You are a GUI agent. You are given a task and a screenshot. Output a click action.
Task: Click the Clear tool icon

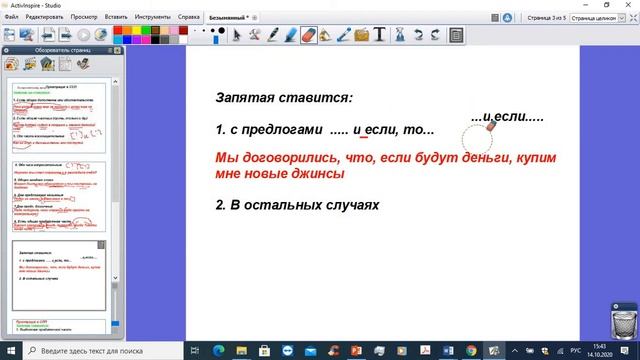[x=400, y=35]
